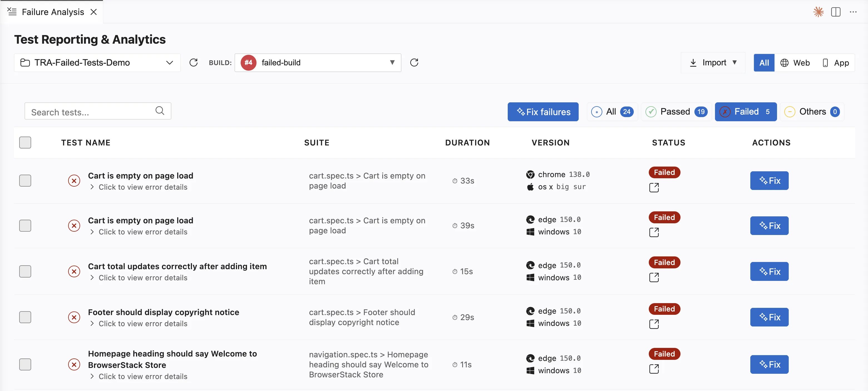Screen dimensions: 868x391
Task: Click the Failure Analysis tab list icon
Action: coord(12,12)
